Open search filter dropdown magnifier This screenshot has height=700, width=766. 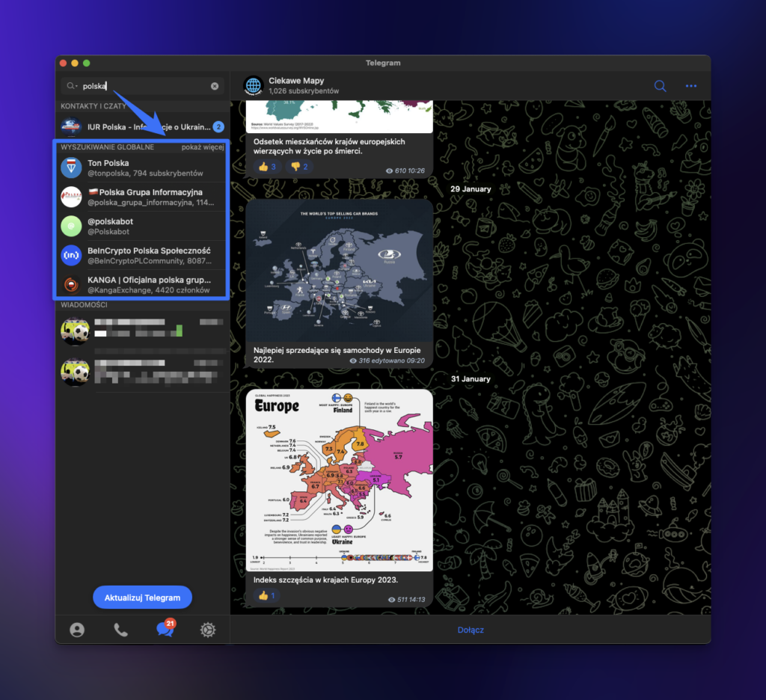[x=71, y=86]
